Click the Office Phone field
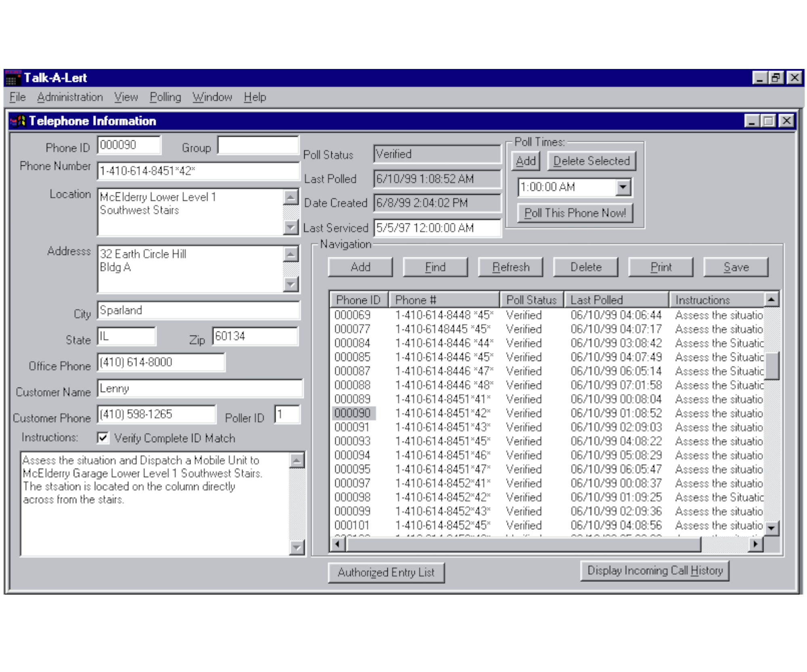The height and width of the screenshot is (672, 807). click(x=161, y=362)
